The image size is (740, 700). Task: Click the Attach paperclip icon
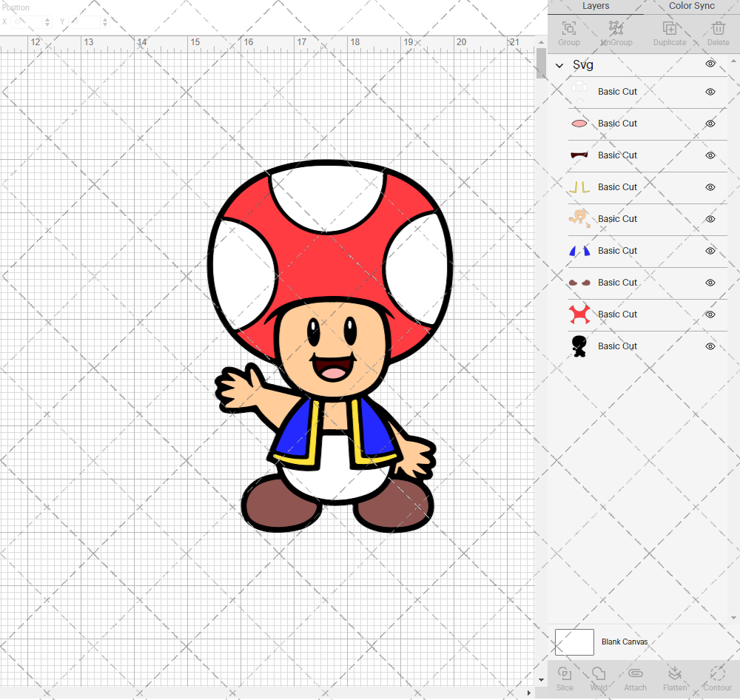click(x=635, y=673)
